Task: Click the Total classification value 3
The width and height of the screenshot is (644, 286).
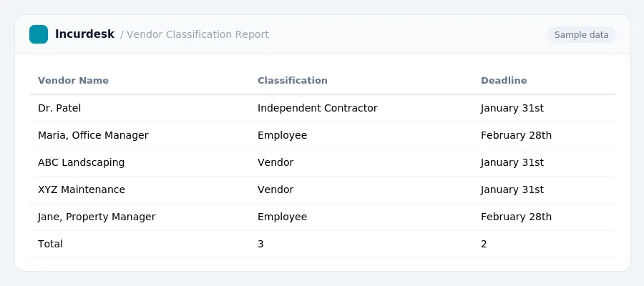Action: [x=260, y=244]
